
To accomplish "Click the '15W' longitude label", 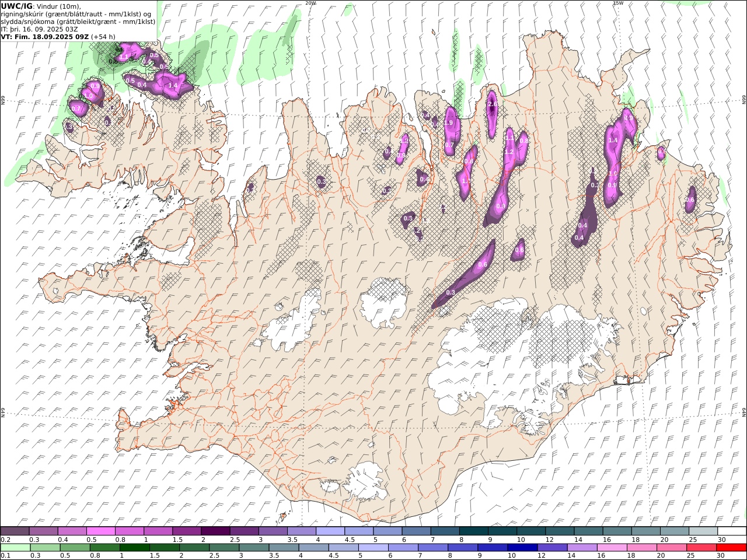I will click(x=617, y=3).
